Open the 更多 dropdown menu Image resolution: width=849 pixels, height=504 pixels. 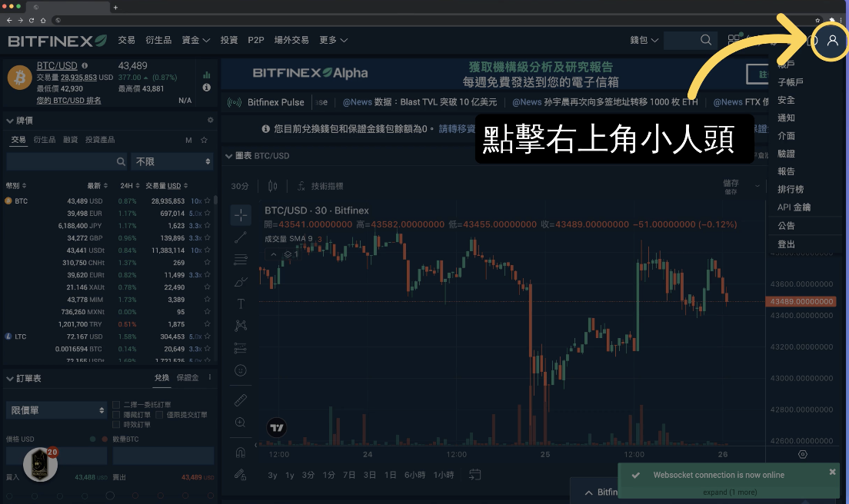333,40
